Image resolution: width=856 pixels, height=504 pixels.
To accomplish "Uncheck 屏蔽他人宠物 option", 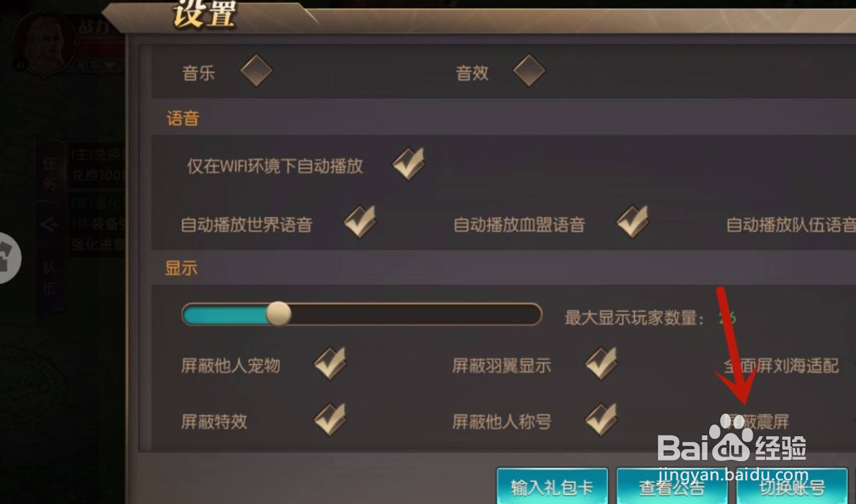I will (330, 363).
